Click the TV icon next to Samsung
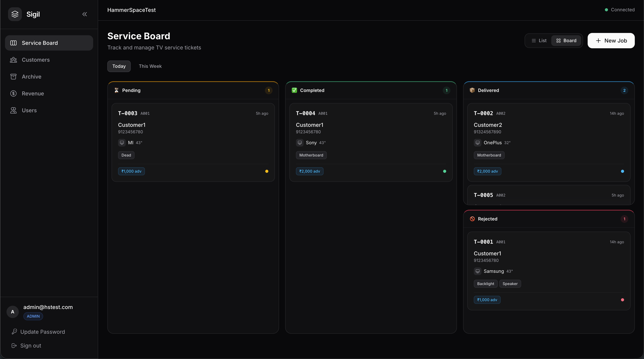644x359 pixels. point(477,271)
